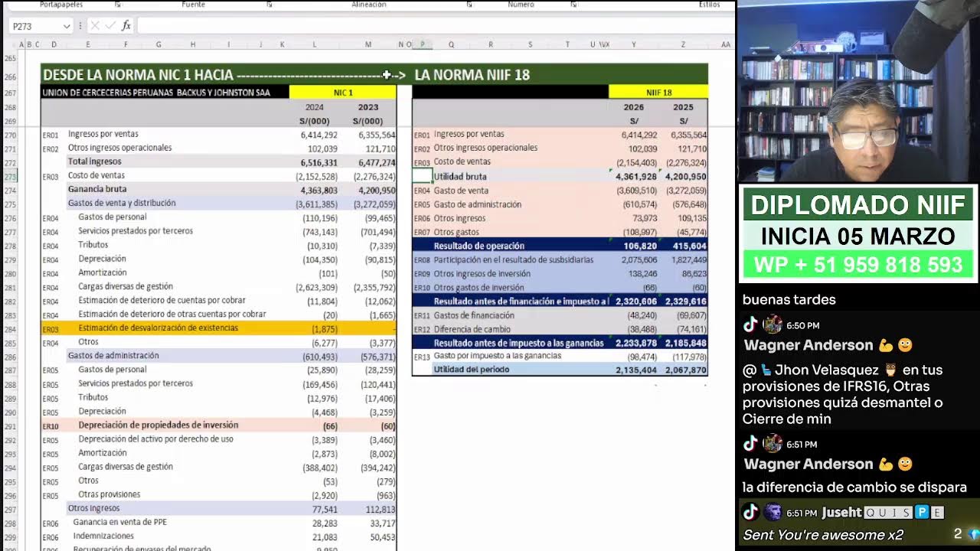This screenshot has height=551, width=980.
Task: Select row 284 header
Action: pyautogui.click(x=10, y=328)
